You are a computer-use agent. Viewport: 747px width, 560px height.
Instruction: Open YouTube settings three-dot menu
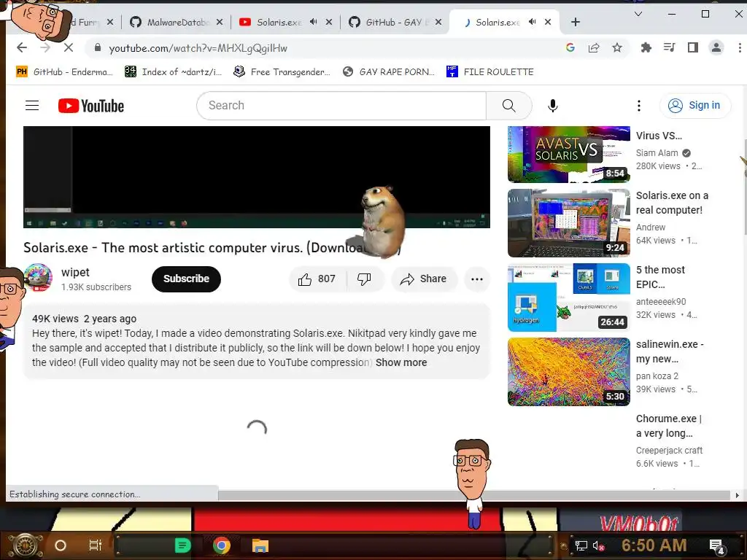tap(639, 105)
